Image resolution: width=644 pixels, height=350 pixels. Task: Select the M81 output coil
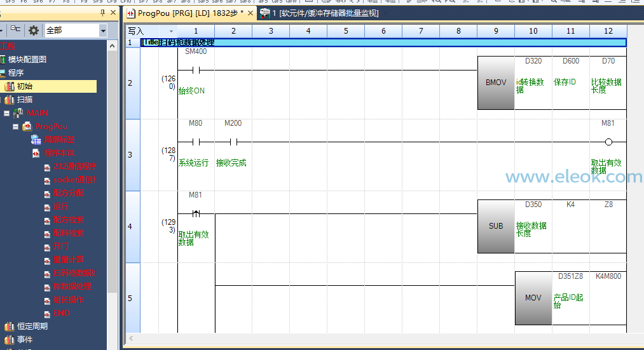608,142
